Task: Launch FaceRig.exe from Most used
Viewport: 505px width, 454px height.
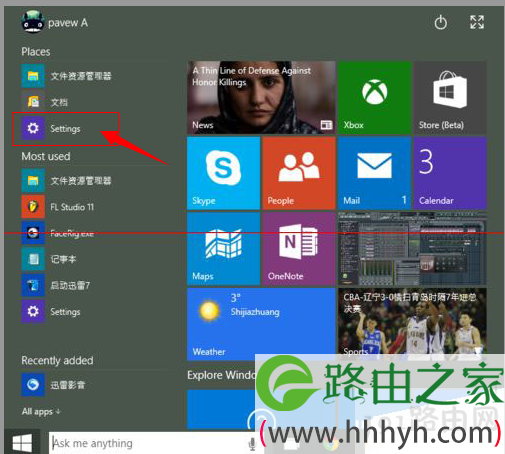Action: click(58, 233)
